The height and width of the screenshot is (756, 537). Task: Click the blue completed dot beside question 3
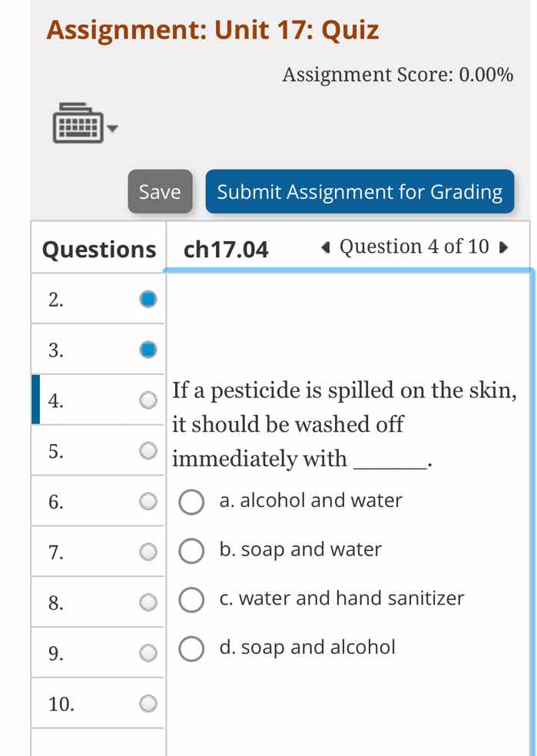[x=148, y=349]
